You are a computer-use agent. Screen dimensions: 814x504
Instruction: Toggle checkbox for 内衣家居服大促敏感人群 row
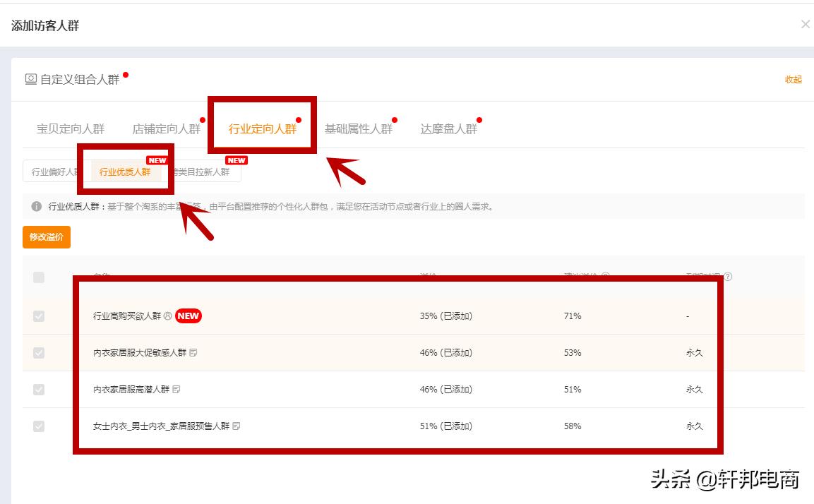click(x=38, y=353)
